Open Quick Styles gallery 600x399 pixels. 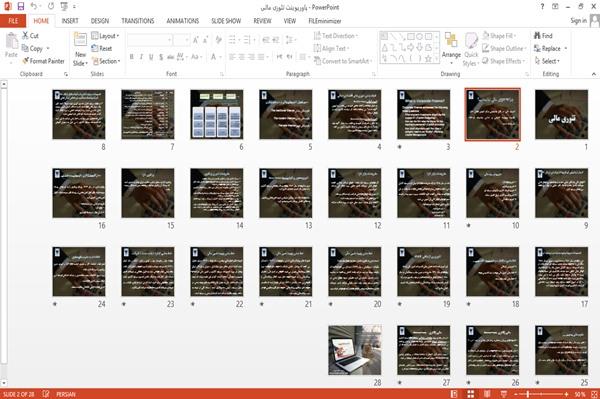pos(471,50)
